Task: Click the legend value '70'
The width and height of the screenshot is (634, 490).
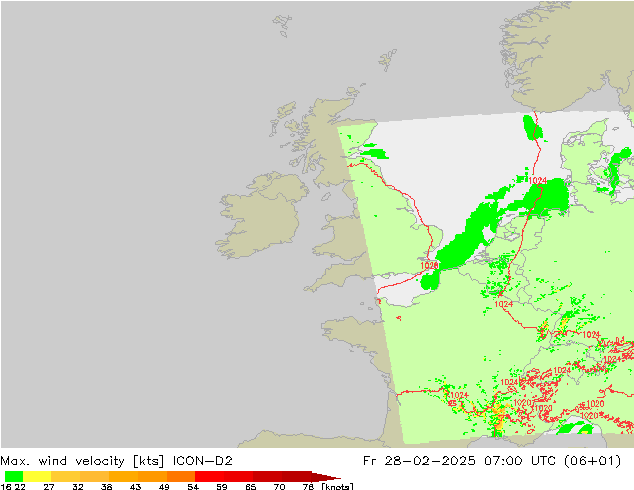Action: point(279,487)
